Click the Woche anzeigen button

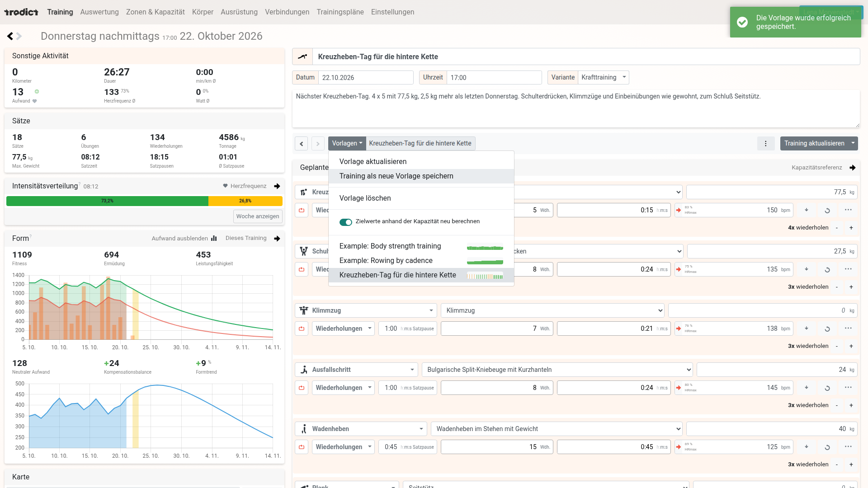point(258,216)
